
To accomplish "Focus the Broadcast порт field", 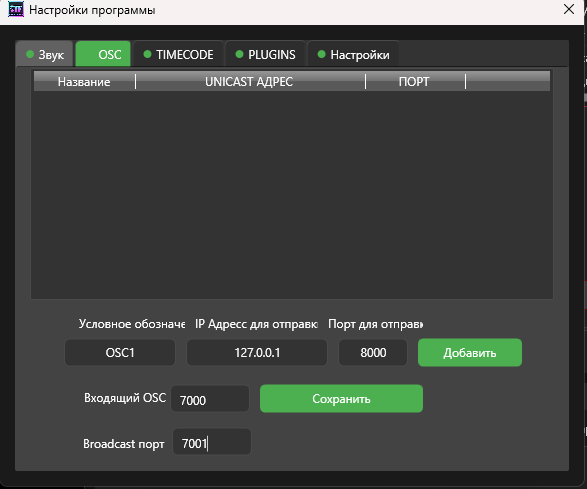I will [212, 442].
